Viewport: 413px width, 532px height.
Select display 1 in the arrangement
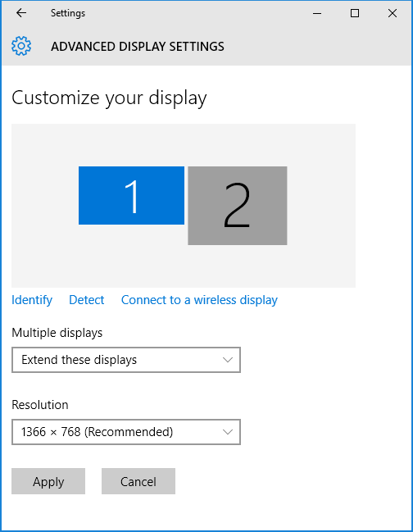tap(132, 195)
